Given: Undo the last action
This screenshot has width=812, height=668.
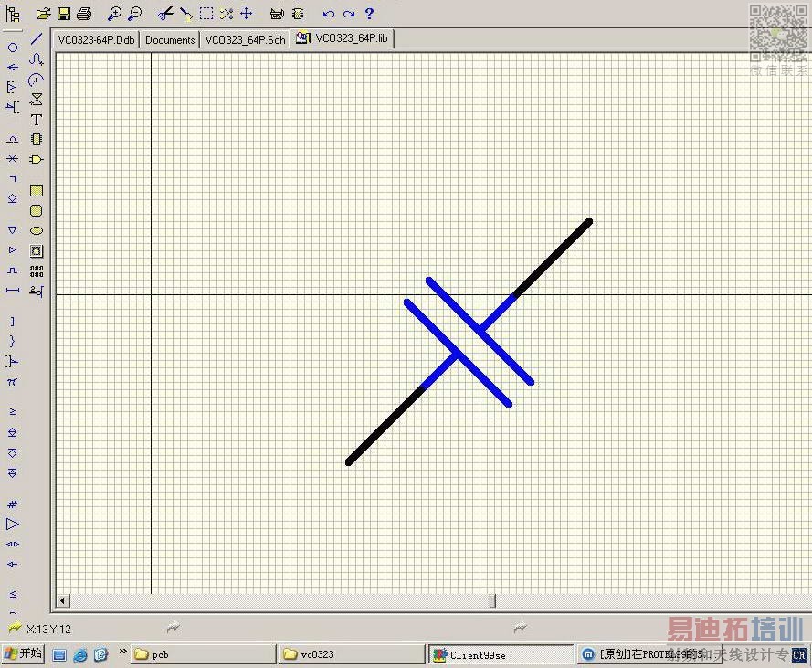Looking at the screenshot, I should pos(328,14).
